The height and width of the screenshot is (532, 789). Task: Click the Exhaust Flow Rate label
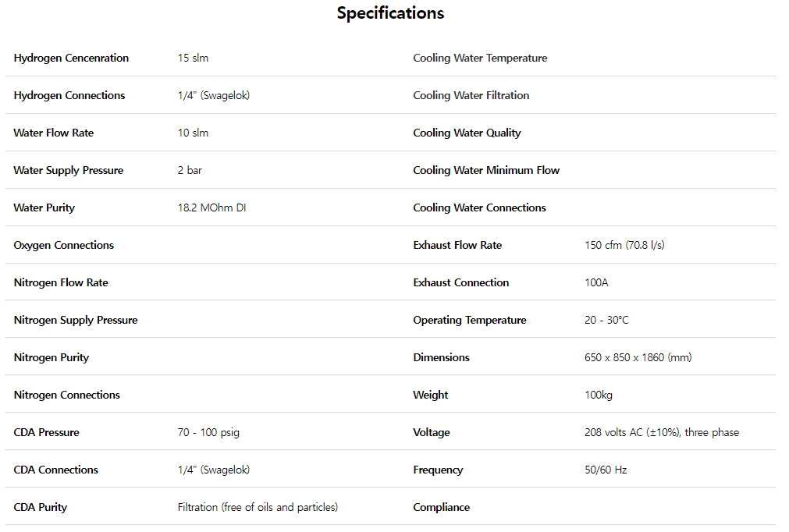(457, 245)
